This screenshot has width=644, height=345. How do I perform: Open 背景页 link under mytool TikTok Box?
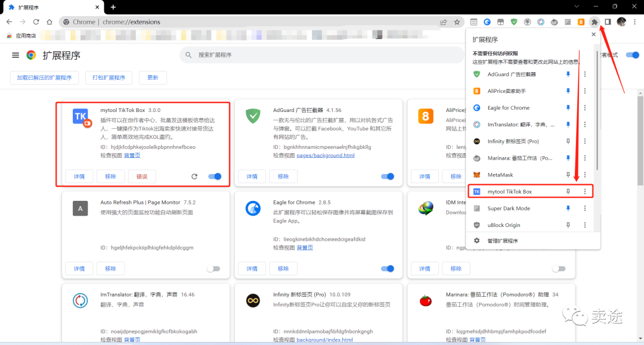[132, 156]
